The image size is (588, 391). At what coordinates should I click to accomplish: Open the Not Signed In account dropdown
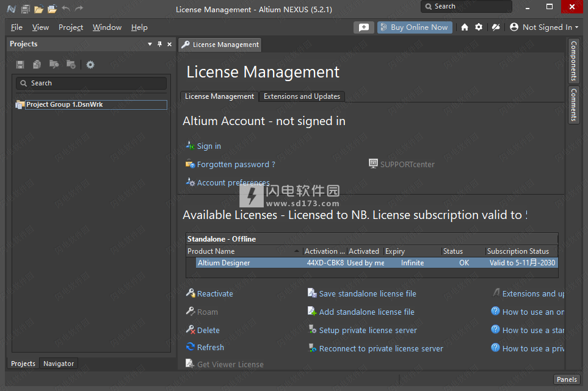544,27
